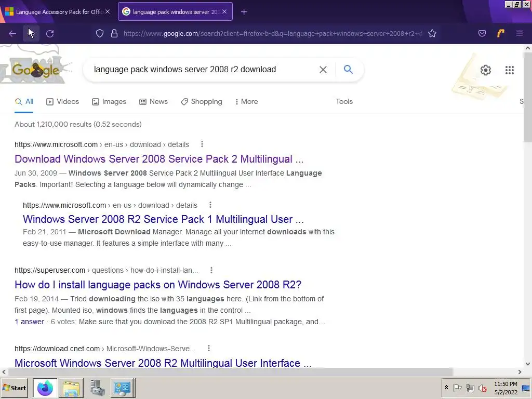Image resolution: width=532 pixels, height=399 pixels.
Task: Open Windows Explorer from taskbar
Action: pos(71,388)
